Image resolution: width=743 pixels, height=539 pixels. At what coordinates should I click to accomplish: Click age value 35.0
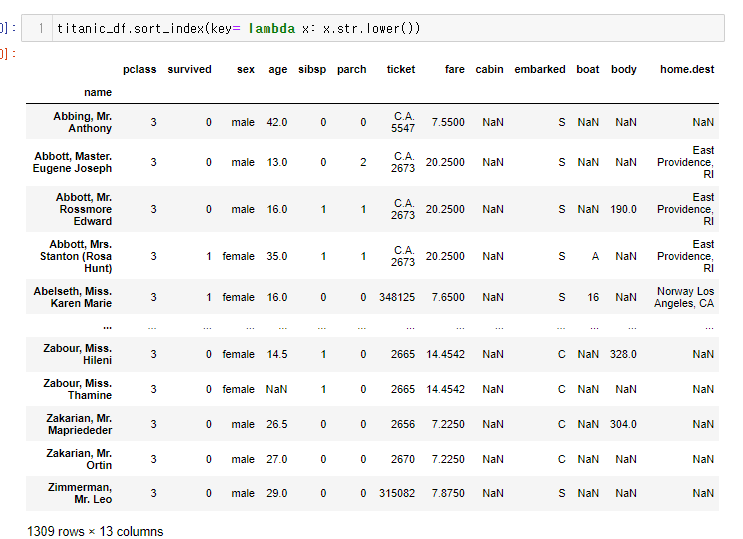[277, 256]
